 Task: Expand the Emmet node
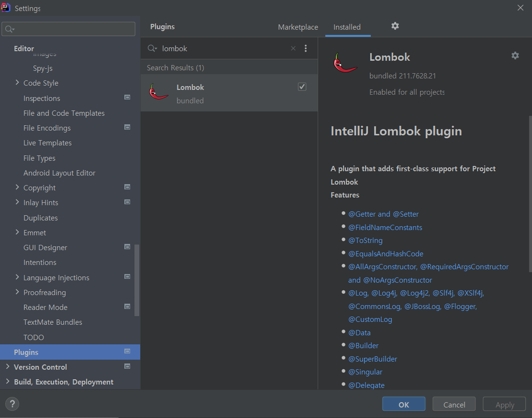coord(17,232)
